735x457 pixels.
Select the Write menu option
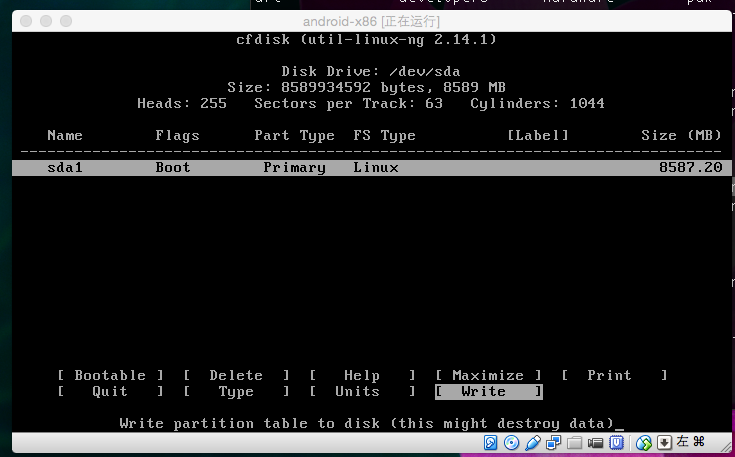pyautogui.click(x=489, y=392)
